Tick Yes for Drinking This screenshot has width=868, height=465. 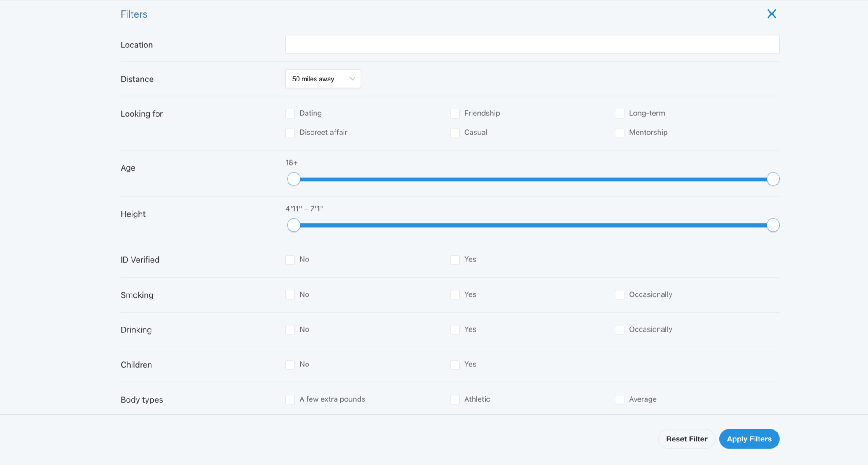(455, 330)
